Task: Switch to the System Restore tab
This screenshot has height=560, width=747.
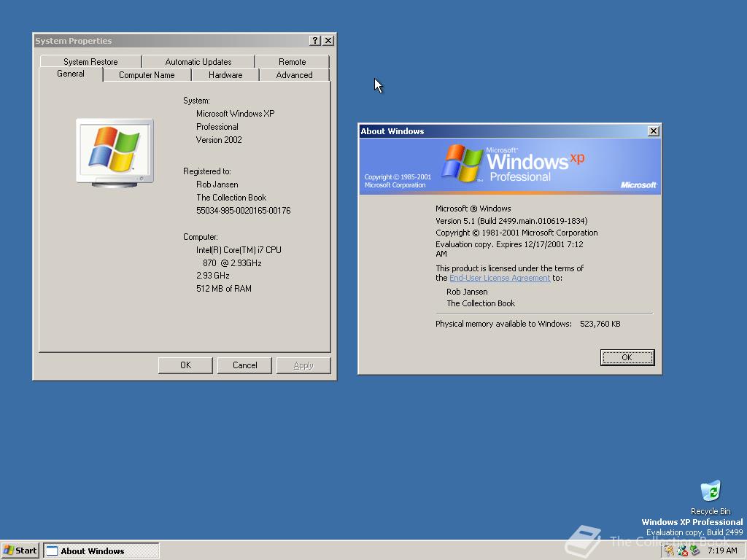Action: click(x=90, y=61)
